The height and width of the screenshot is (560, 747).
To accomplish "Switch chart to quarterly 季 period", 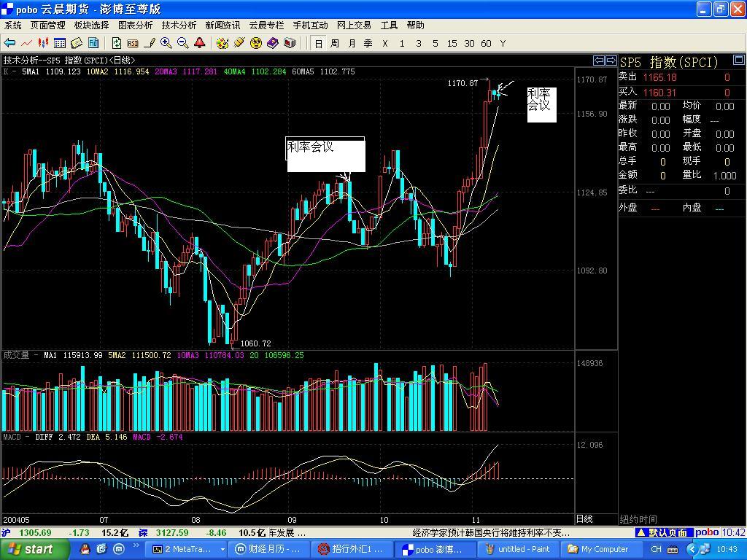I will click(x=368, y=43).
